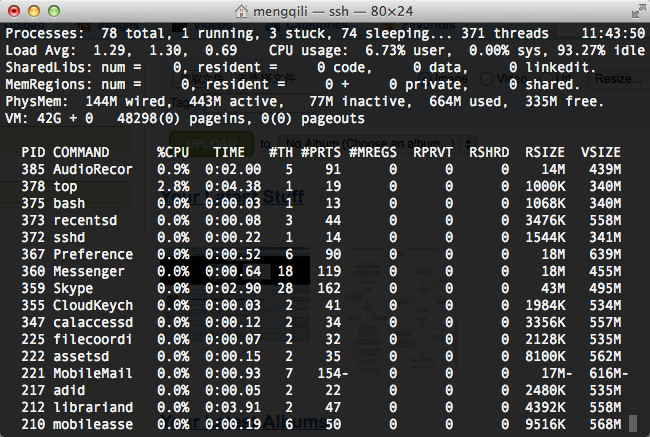The height and width of the screenshot is (437, 650).
Task: Click the 144M wired memory value
Action: (129, 101)
